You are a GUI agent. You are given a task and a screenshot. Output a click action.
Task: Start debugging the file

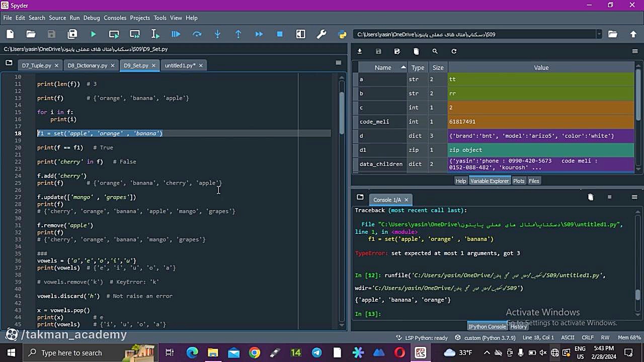176,34
